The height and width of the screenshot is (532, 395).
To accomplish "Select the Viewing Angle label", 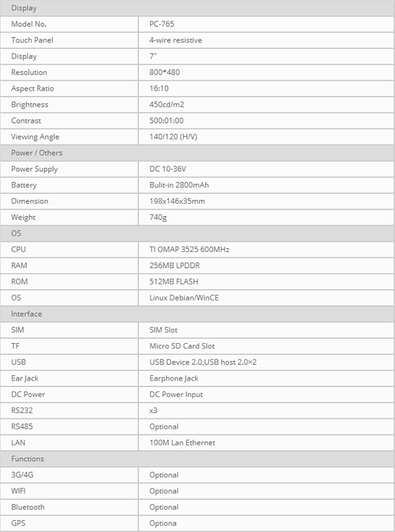I will click(x=35, y=137).
